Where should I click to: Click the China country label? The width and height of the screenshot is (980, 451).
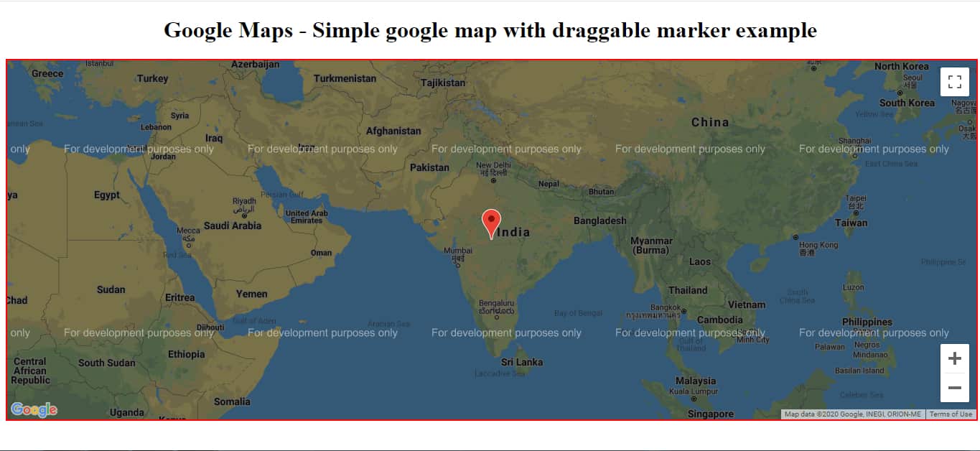710,122
